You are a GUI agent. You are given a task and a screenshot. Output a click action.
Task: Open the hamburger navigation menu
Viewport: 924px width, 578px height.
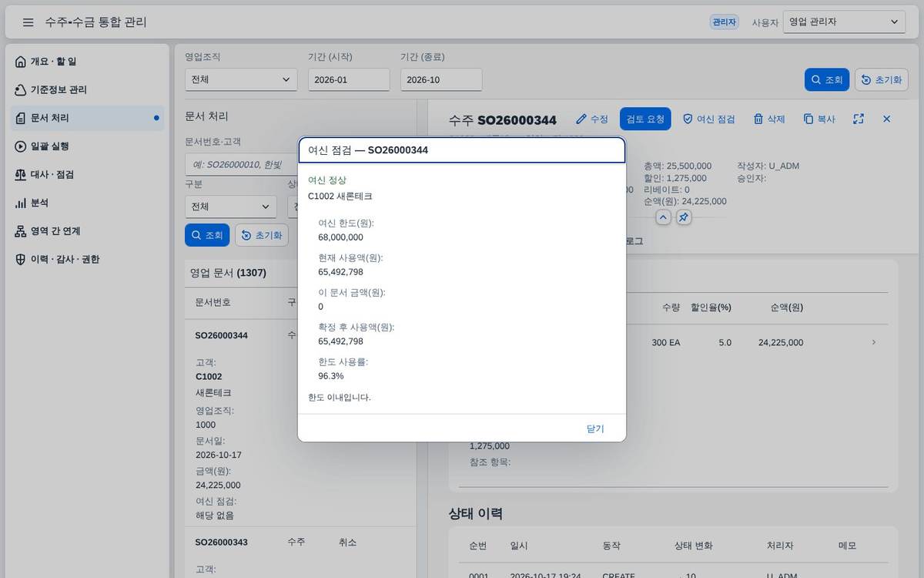pos(28,22)
